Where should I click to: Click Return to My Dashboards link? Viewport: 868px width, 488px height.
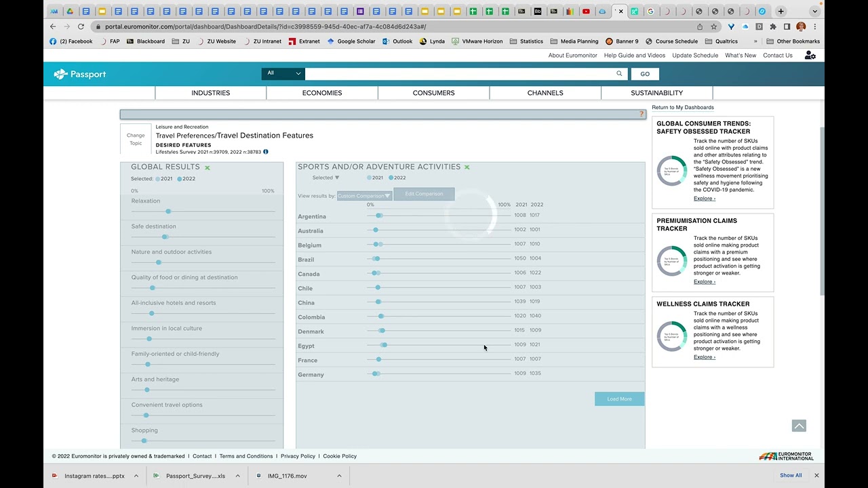click(683, 107)
